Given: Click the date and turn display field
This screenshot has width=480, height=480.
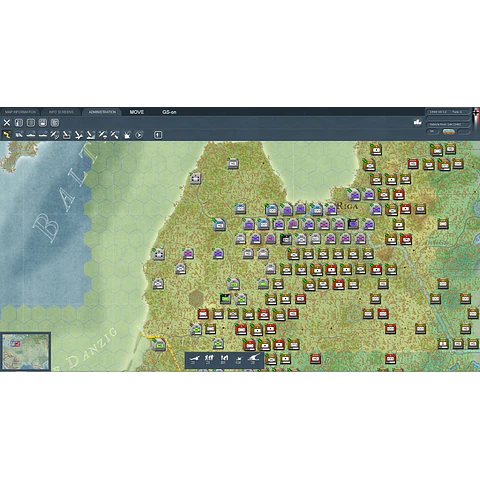Looking at the screenshot, I should coord(448,112).
